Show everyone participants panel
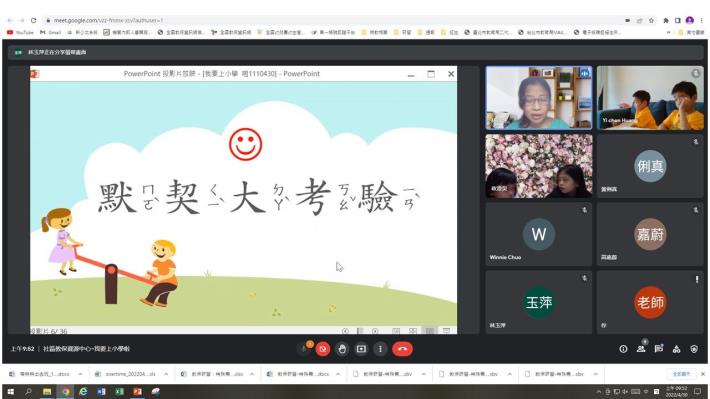 pyautogui.click(x=641, y=349)
